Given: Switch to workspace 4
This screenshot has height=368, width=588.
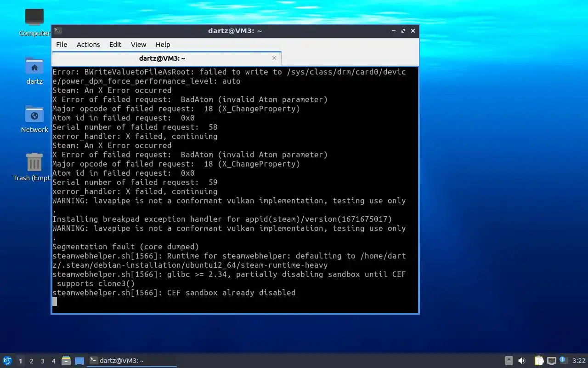Looking at the screenshot, I should [53, 361].
